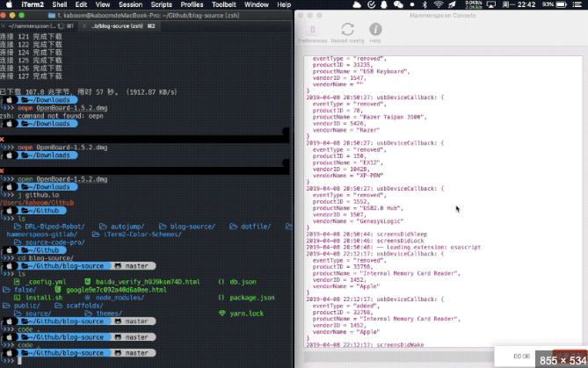
Task: Click 'install.sh' in the terminal listing
Action: (44, 298)
